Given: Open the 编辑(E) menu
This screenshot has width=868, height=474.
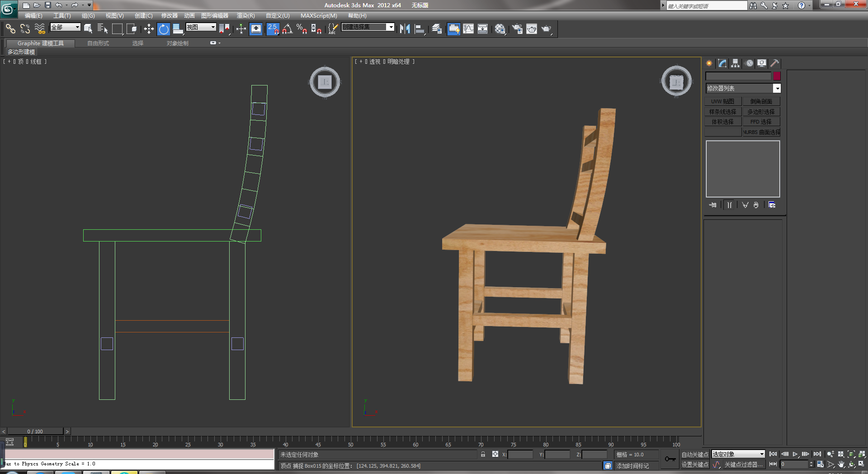Looking at the screenshot, I should [33, 15].
